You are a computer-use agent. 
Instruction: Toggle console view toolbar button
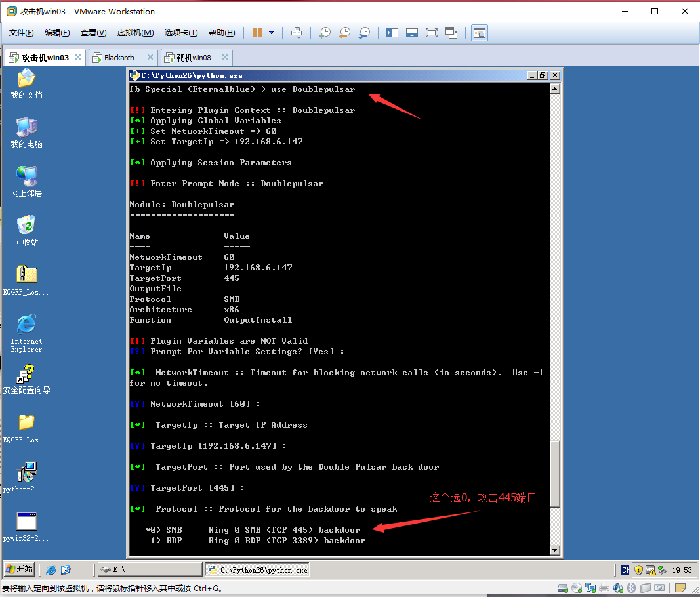point(480,33)
